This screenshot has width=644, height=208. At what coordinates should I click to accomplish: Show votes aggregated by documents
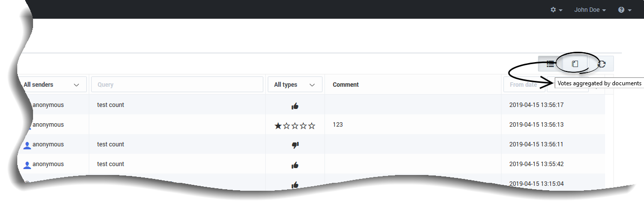(575, 64)
